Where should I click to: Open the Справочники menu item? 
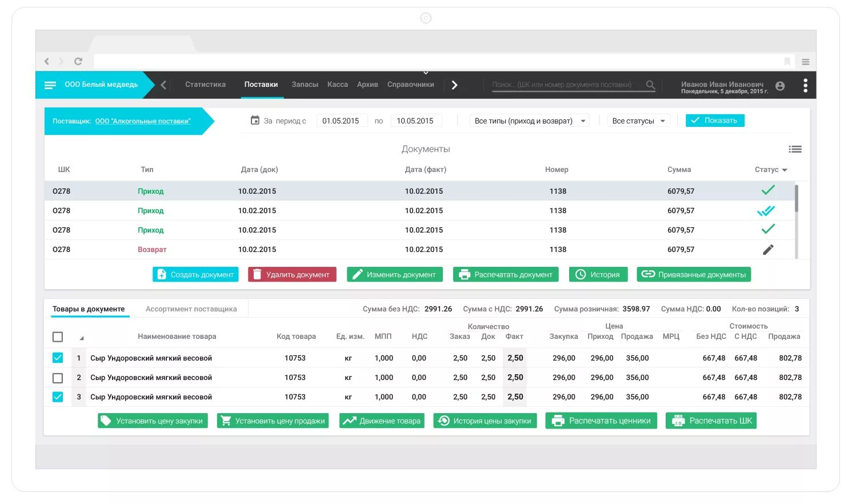410,85
